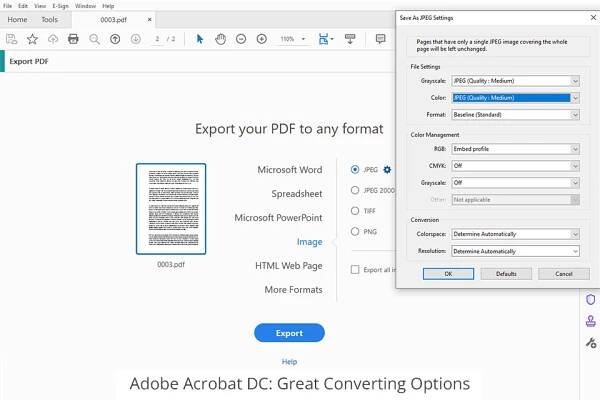Click OK in JPEG Settings dialog
The image size is (600, 400).
coord(448,274)
